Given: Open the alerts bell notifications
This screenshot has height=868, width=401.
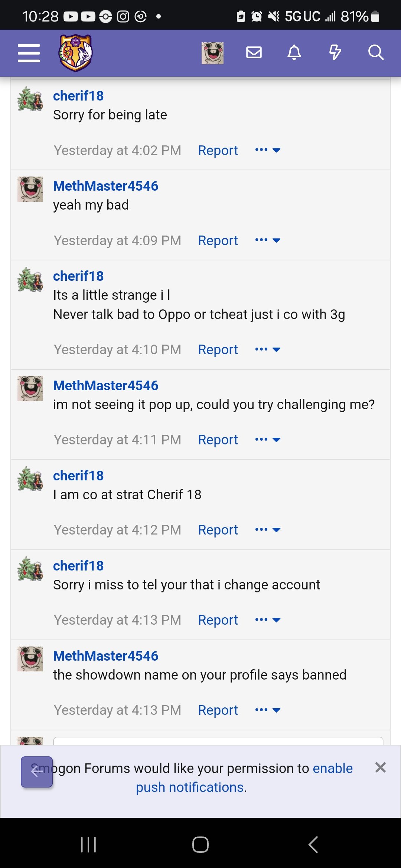Looking at the screenshot, I should click(294, 53).
